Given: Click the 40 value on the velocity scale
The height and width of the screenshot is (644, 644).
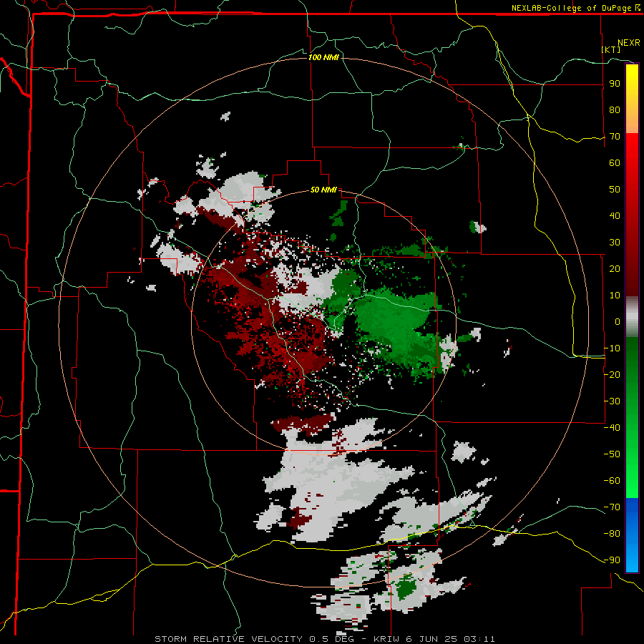Looking at the screenshot, I should (x=615, y=215).
